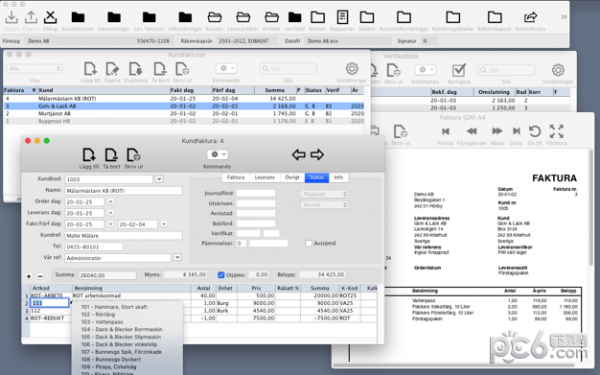Expand the Kundkod dropdown arrow
This screenshot has height=375, width=600.
pos(159,179)
